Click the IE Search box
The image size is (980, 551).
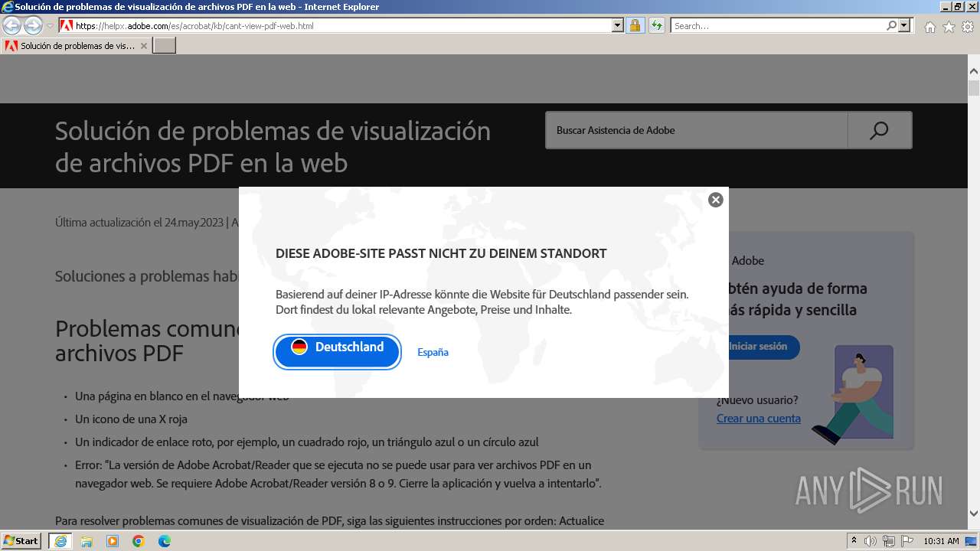(x=778, y=25)
